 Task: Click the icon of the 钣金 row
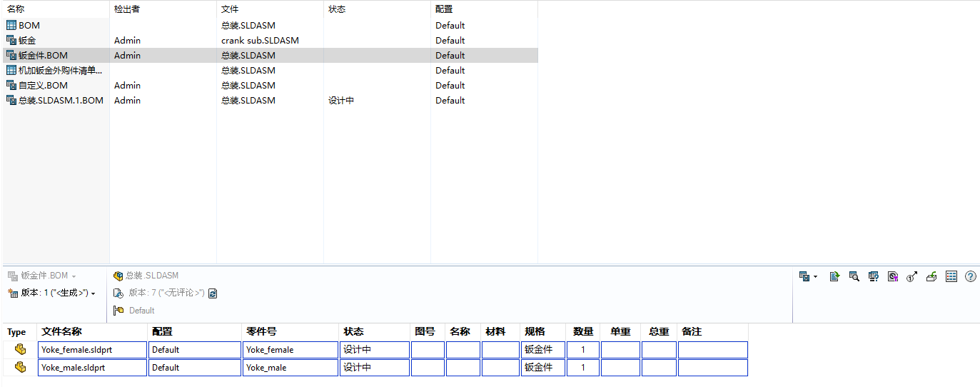pos(11,40)
